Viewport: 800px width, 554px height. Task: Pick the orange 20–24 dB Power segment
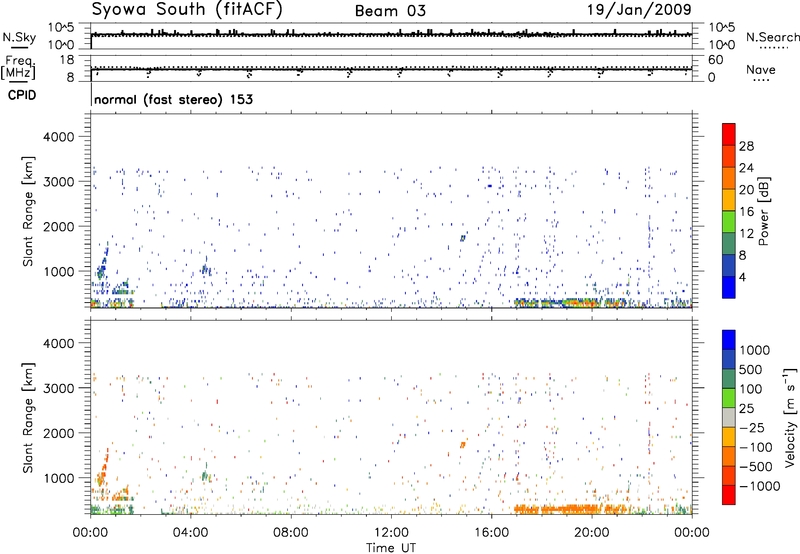tap(729, 178)
